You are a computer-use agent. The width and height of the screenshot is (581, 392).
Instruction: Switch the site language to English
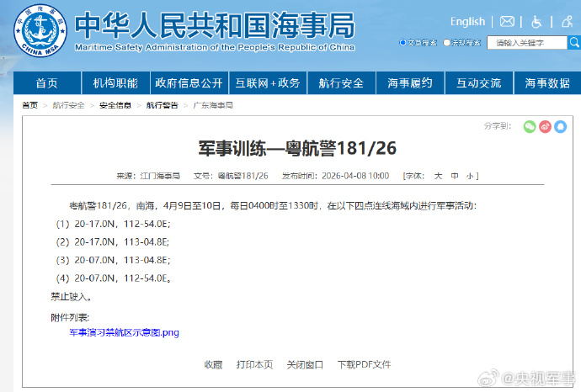point(467,22)
